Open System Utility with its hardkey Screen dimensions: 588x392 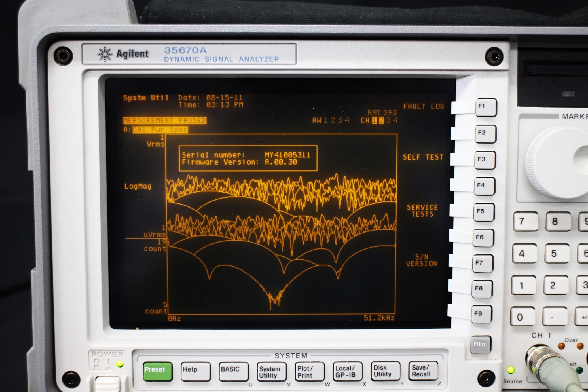point(272,371)
